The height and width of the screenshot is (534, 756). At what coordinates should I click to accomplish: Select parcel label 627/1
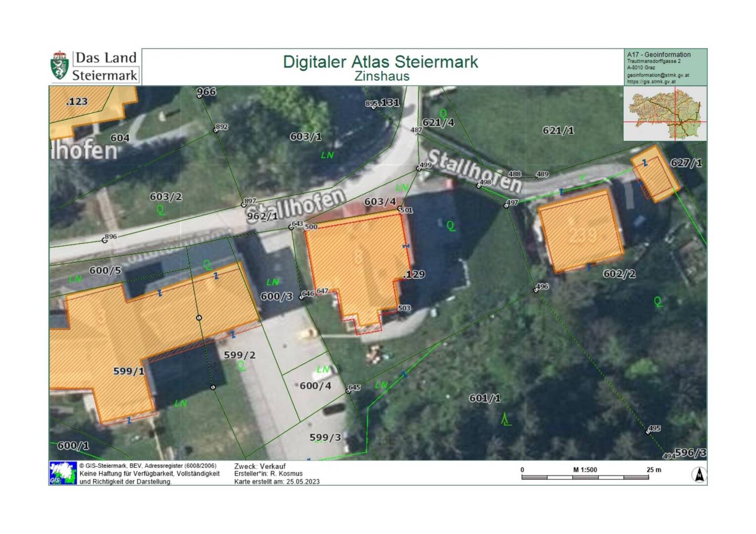[686, 163]
